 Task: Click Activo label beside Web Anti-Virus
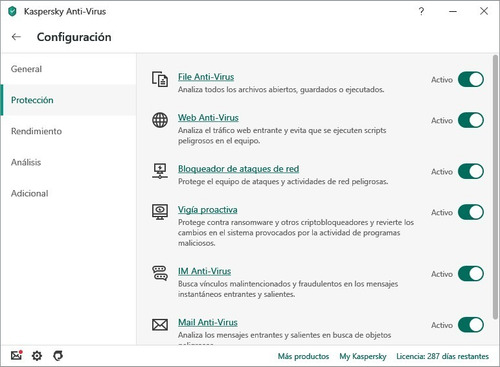point(442,120)
